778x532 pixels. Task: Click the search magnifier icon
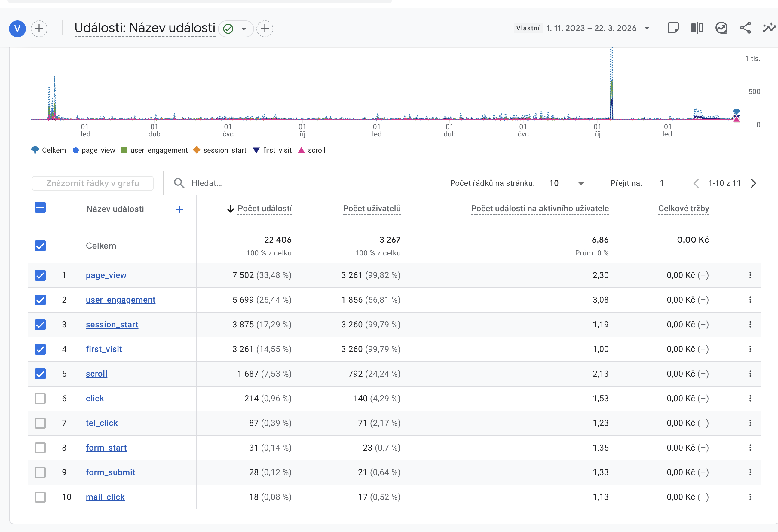(179, 183)
